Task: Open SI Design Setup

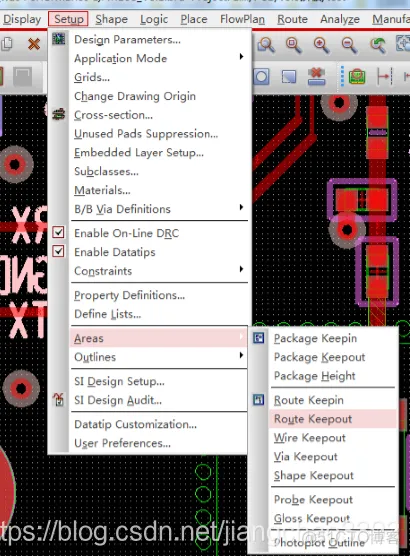Action: 119,381
